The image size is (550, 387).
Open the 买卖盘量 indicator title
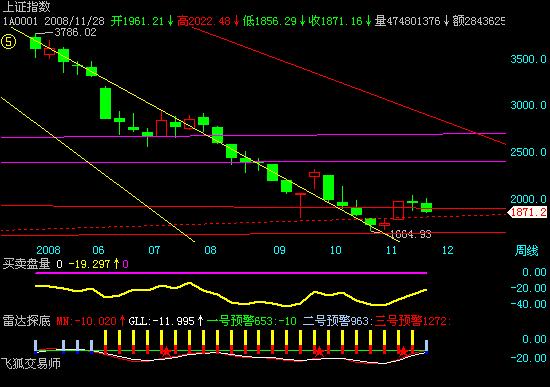tap(27, 264)
